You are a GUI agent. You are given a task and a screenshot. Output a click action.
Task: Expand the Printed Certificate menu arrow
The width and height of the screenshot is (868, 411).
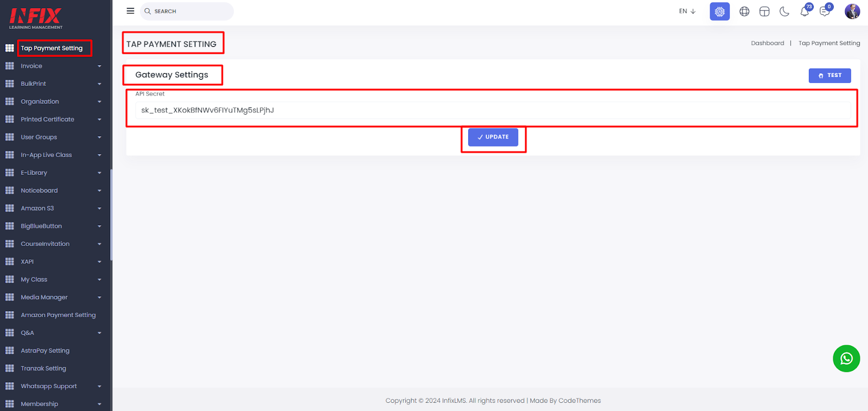[x=99, y=119]
